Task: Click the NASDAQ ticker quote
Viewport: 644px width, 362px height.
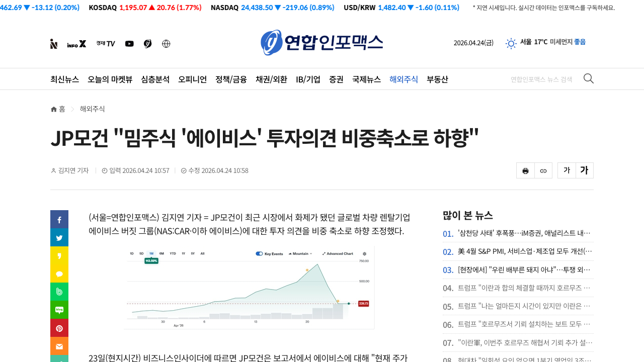Action: pyautogui.click(x=272, y=8)
